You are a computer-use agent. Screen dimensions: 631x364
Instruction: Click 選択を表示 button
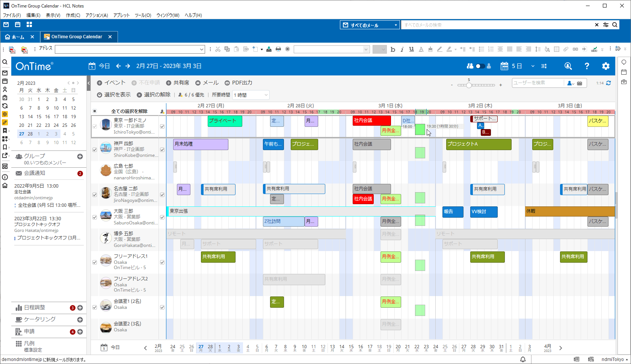coord(114,95)
